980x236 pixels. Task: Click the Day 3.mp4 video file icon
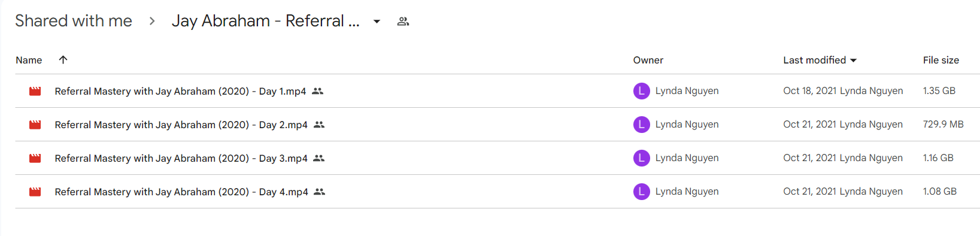point(35,158)
